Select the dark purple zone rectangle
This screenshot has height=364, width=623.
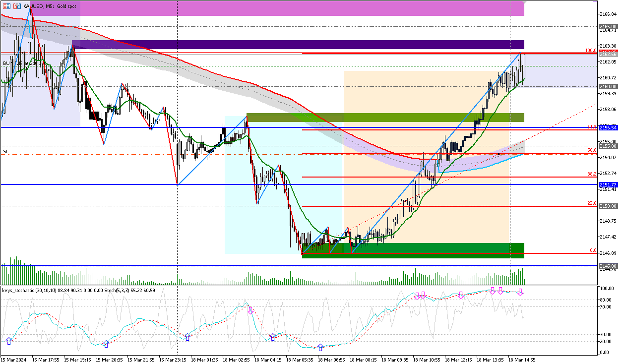pyautogui.click(x=298, y=44)
